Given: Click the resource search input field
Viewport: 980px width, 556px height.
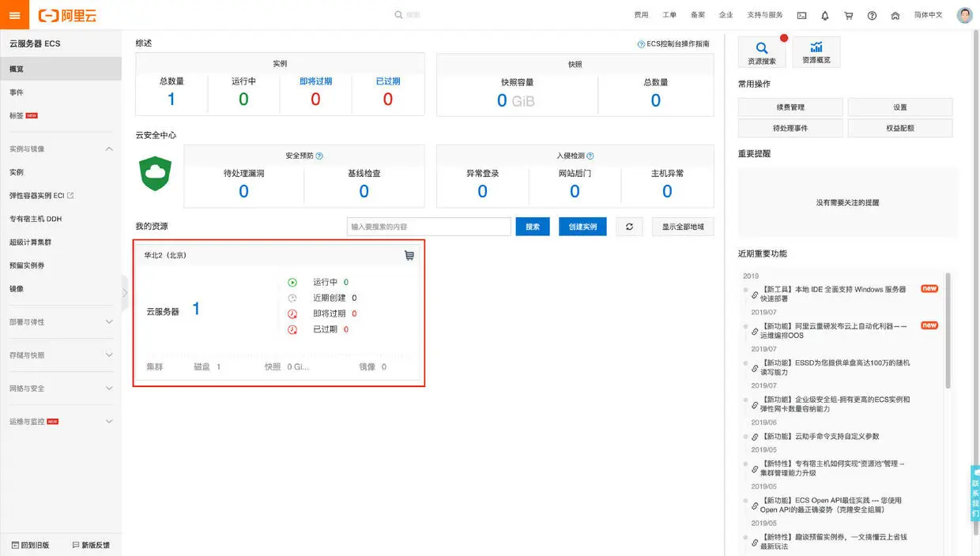Looking at the screenshot, I should [429, 227].
